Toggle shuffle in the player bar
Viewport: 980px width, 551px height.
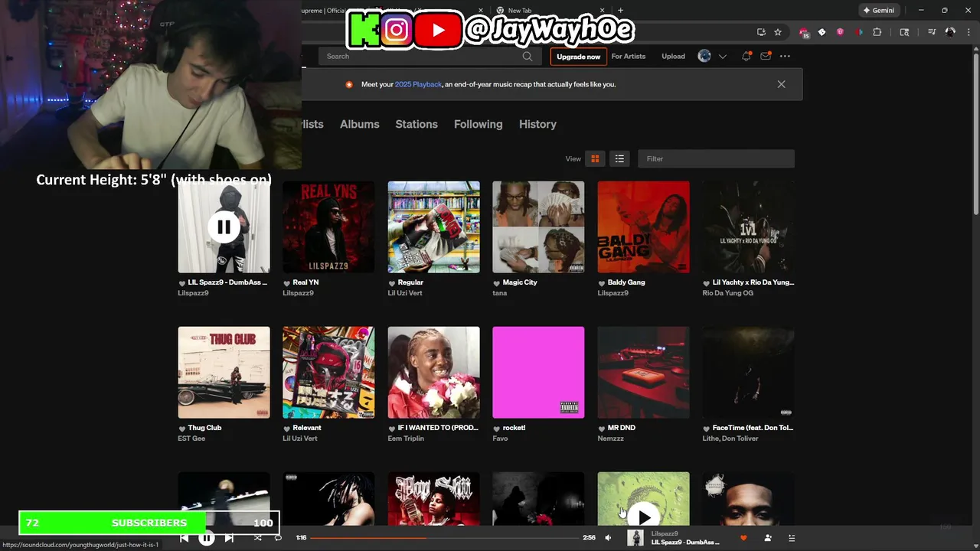pos(257,538)
